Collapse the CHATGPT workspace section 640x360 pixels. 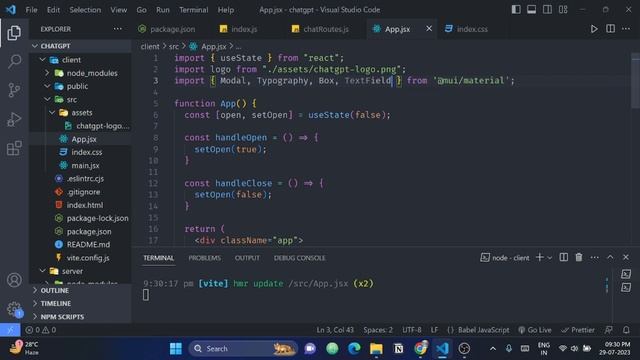click(80, 46)
